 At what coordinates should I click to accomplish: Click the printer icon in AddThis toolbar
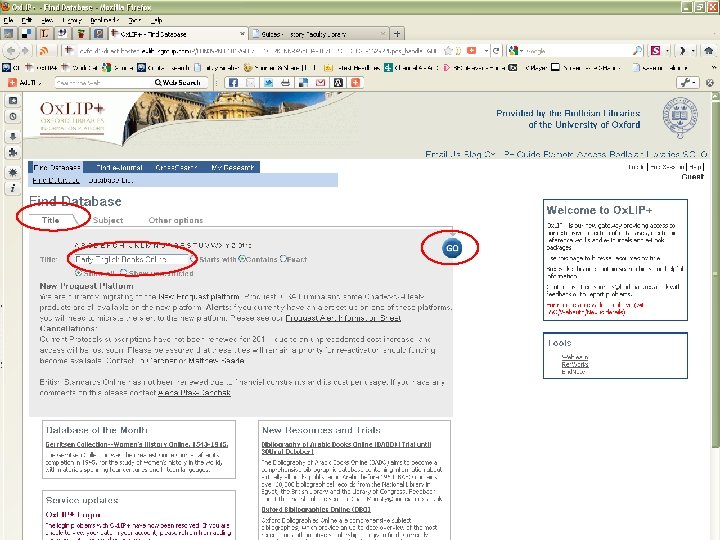[286, 83]
